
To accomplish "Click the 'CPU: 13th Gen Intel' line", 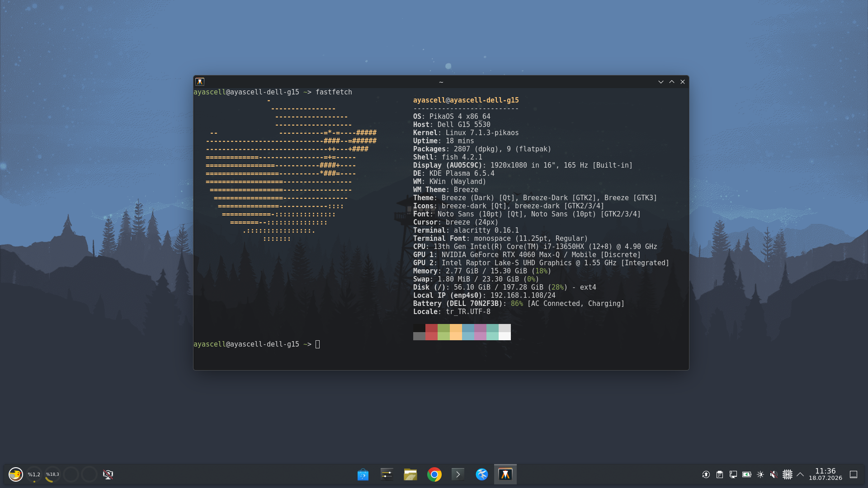I will point(535,247).
